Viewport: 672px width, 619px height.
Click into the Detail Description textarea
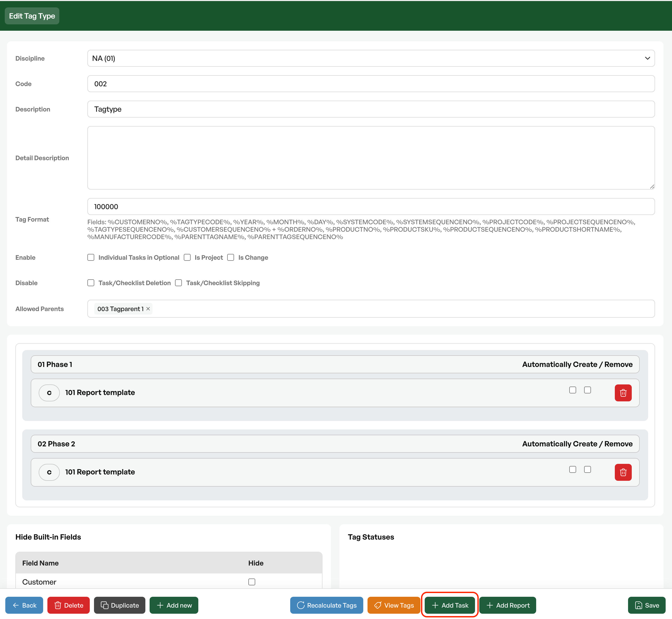click(371, 158)
